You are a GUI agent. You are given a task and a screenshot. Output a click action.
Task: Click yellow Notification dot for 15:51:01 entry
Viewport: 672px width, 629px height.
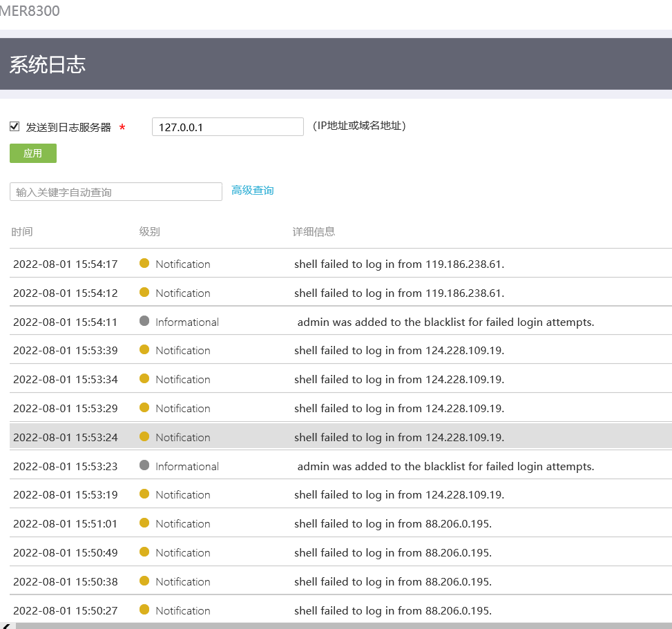(x=144, y=523)
